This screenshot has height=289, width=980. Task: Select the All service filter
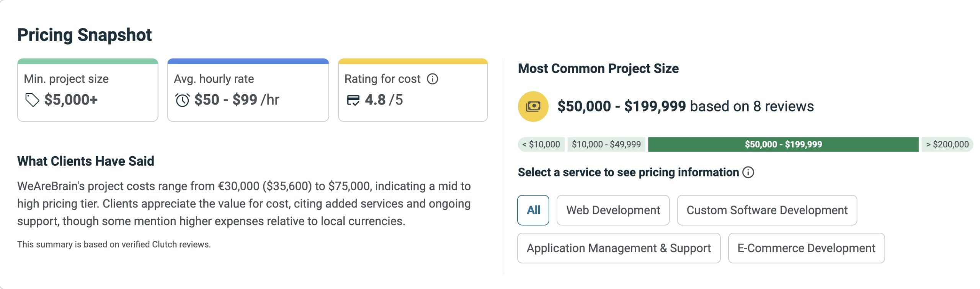click(533, 210)
